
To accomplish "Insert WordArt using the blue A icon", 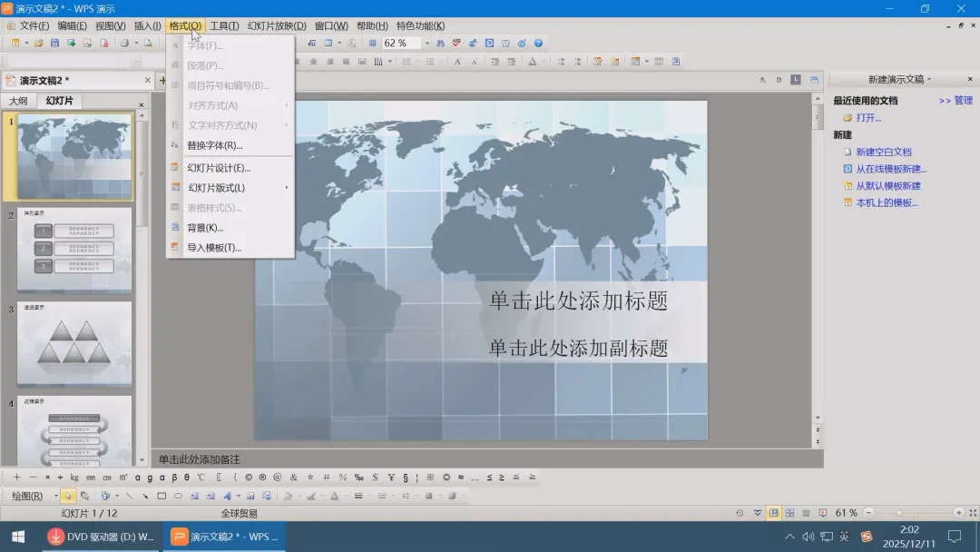I will pyautogui.click(x=227, y=496).
